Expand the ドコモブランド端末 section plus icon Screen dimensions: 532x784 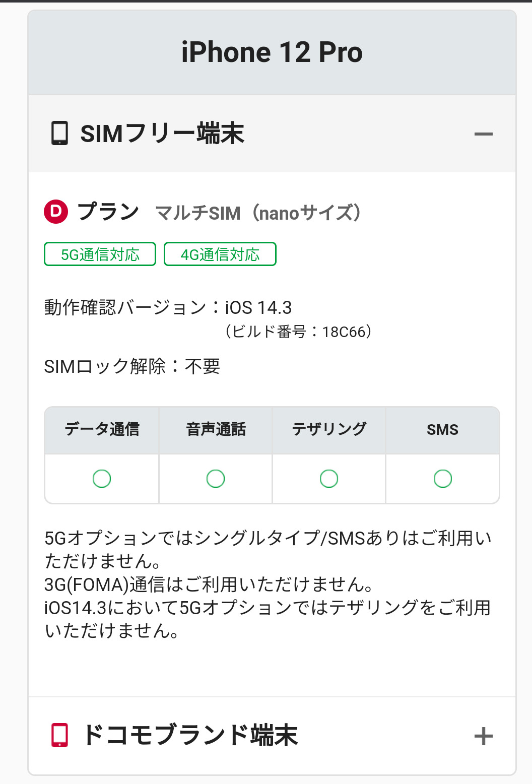[483, 736]
